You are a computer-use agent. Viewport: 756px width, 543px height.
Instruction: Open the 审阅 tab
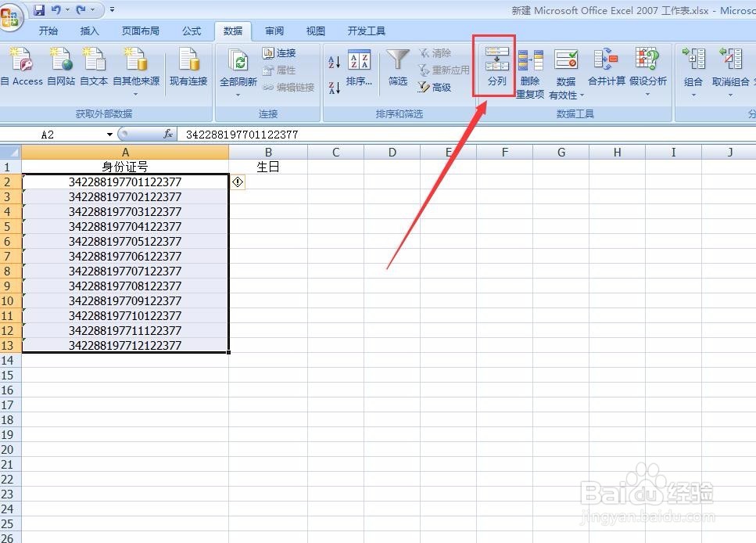coord(274,31)
